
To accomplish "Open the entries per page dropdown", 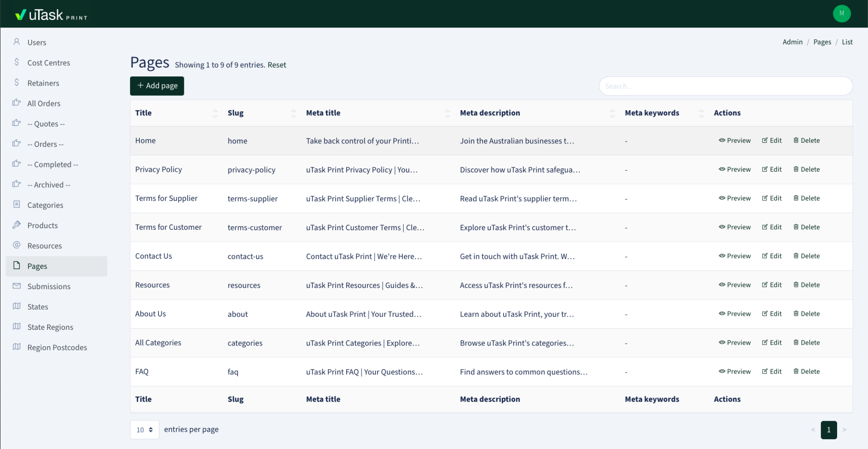I will (x=145, y=429).
